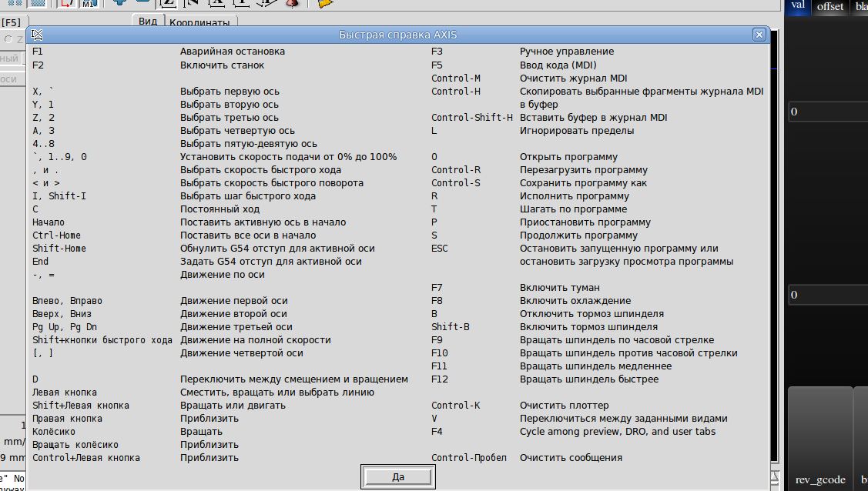
Task: Click the text 'Шагать по программе'
Action: coord(574,209)
